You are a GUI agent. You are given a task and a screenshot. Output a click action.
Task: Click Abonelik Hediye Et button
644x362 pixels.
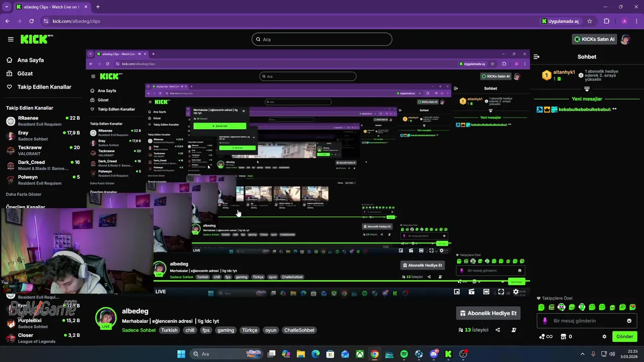coord(488,313)
